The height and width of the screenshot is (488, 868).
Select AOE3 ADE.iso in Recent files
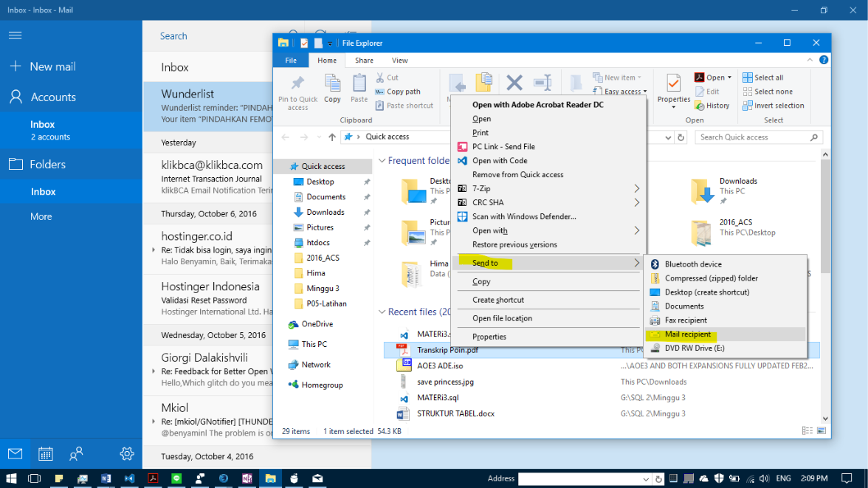440,365
